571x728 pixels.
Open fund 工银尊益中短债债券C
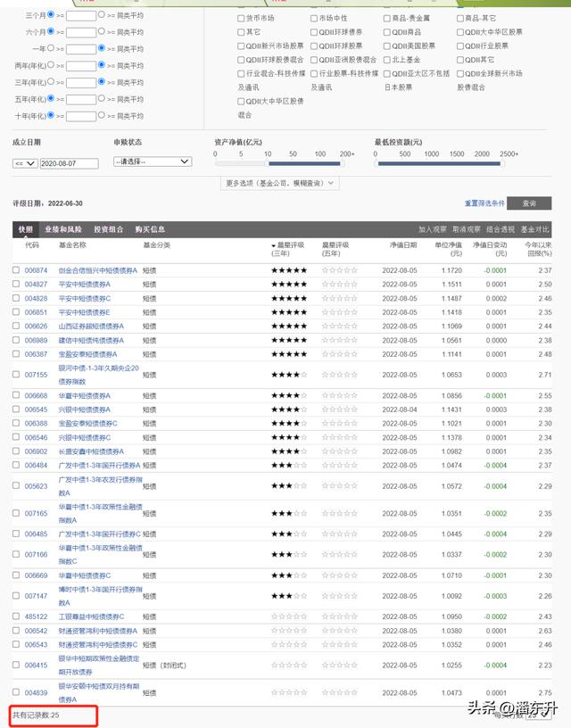pos(92,616)
